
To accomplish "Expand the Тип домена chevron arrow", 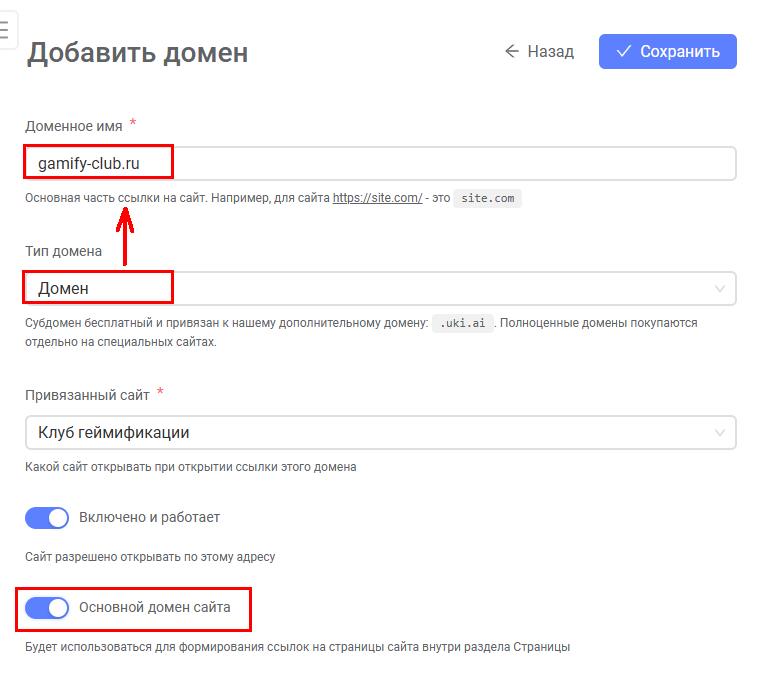I will [720, 289].
